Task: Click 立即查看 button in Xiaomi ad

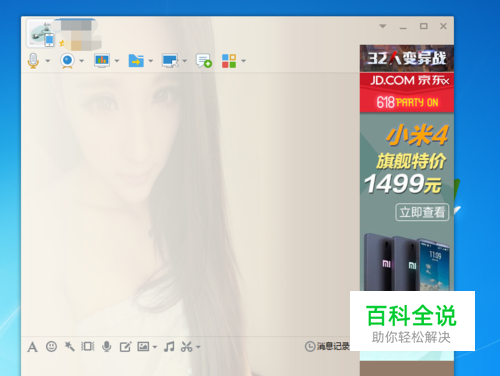Action: 422,212
